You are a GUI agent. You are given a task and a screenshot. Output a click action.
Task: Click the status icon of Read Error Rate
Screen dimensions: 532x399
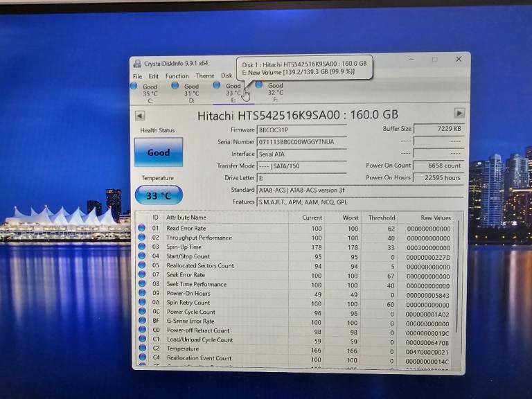coord(142,228)
